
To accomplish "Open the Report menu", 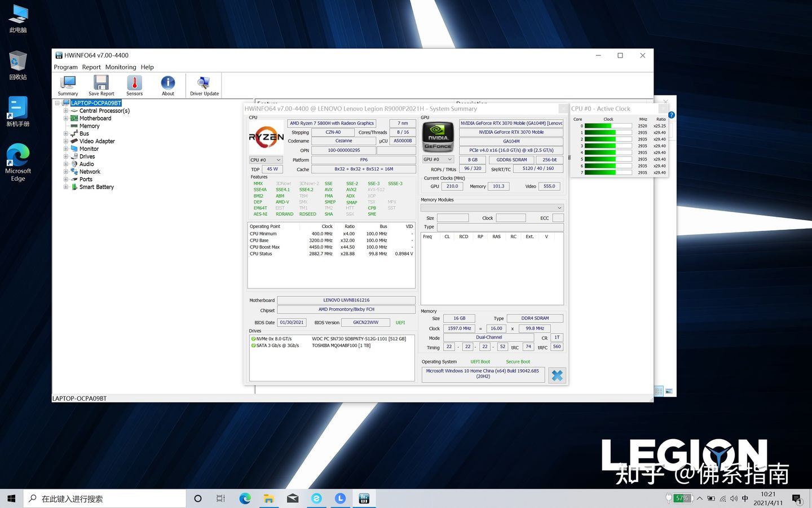I will 91,67.
